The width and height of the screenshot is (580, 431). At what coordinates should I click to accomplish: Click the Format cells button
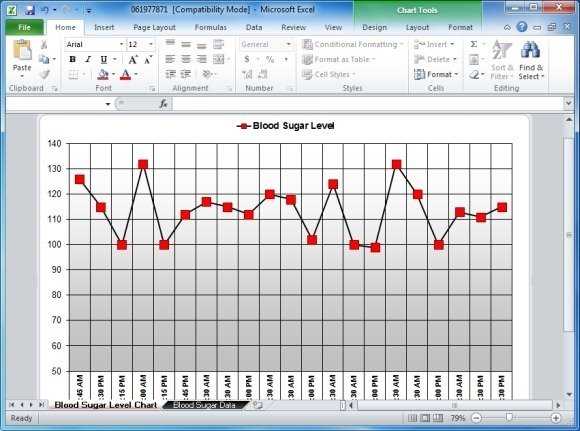pyautogui.click(x=436, y=74)
